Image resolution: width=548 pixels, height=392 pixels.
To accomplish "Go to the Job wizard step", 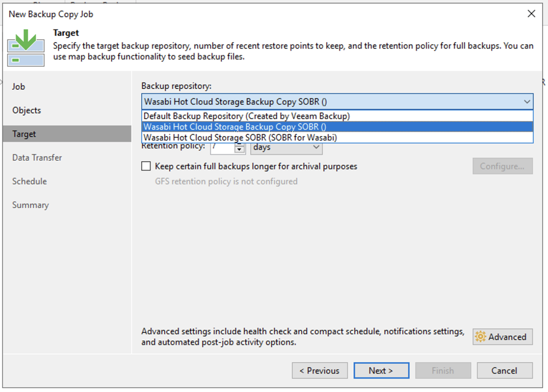I will point(18,87).
